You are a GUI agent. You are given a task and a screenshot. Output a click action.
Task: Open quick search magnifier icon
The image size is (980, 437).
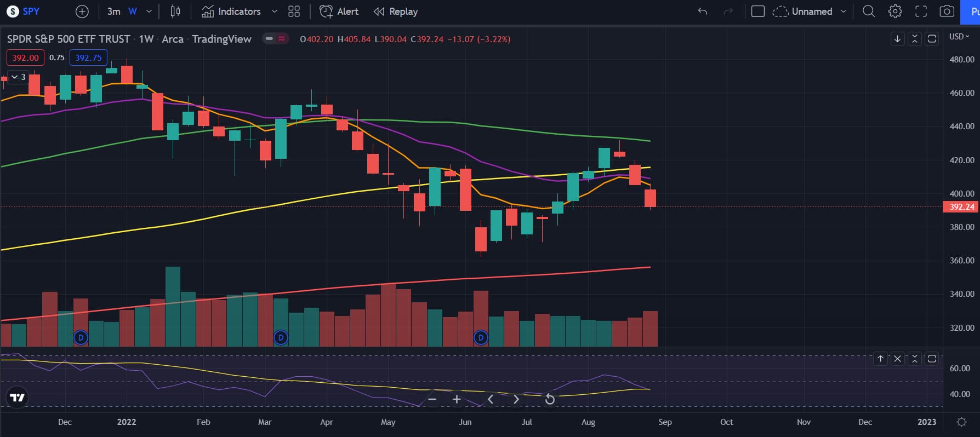click(x=869, y=12)
